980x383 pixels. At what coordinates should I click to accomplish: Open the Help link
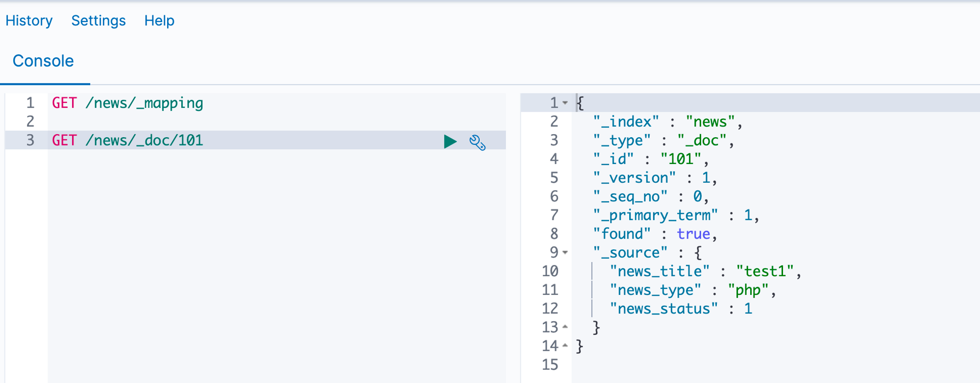159,21
